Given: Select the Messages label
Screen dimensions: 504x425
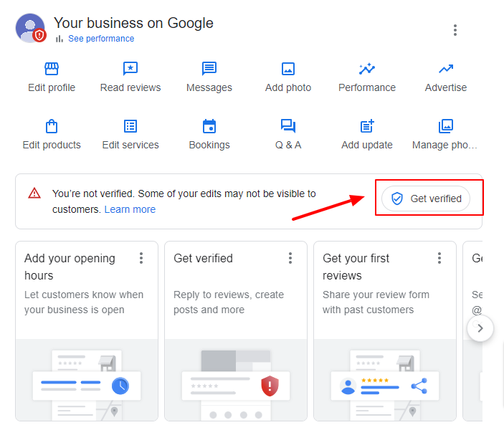Looking at the screenshot, I should [x=209, y=87].
